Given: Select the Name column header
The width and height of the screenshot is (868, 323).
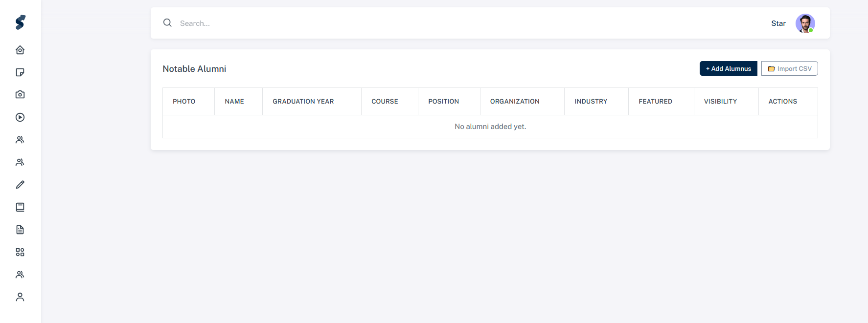Looking at the screenshot, I should pyautogui.click(x=234, y=102).
